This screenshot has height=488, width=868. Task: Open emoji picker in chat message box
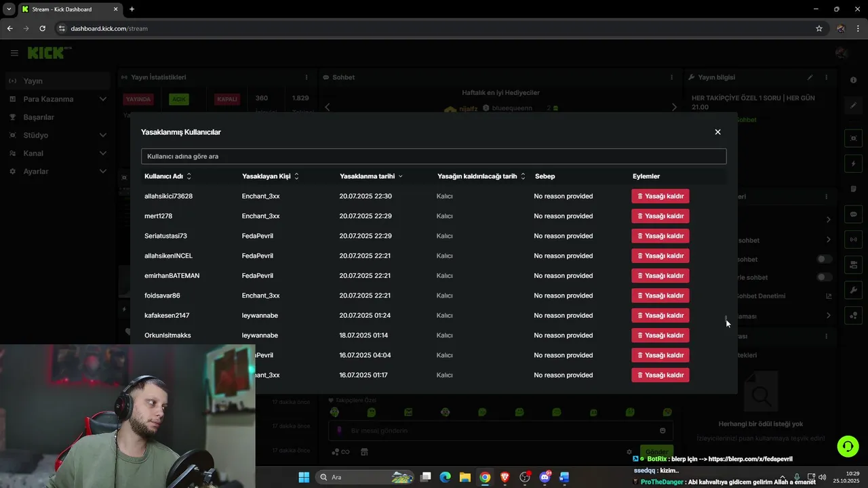663,431
